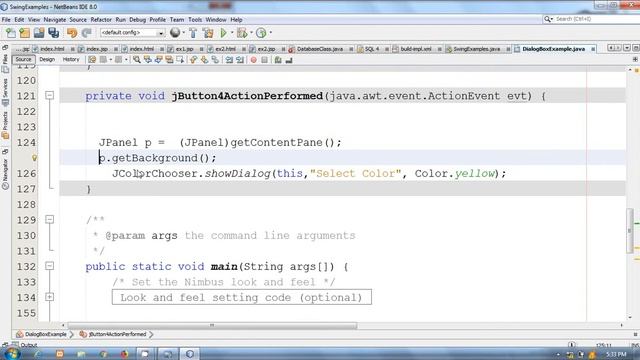Open the Window menu
The height and width of the screenshot is (360, 640).
[216, 20]
